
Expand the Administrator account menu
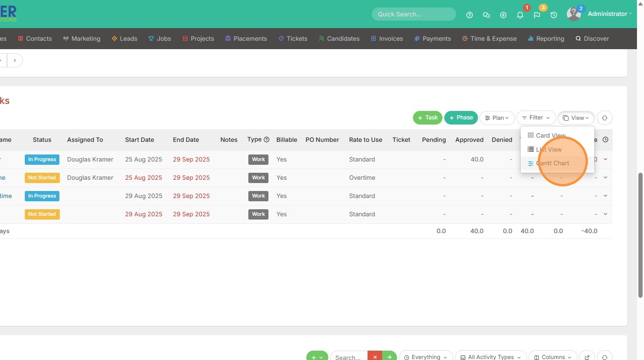(x=609, y=14)
